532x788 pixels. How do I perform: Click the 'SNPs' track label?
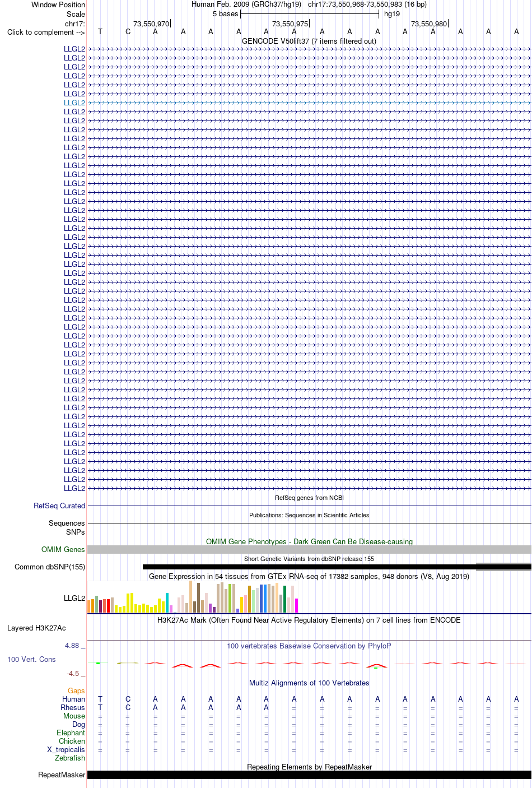click(x=76, y=532)
